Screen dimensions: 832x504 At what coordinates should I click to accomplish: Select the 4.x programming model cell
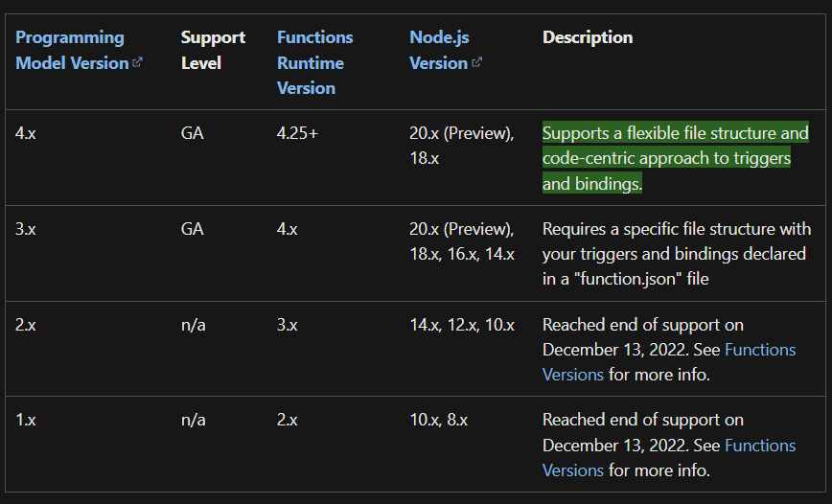26,133
